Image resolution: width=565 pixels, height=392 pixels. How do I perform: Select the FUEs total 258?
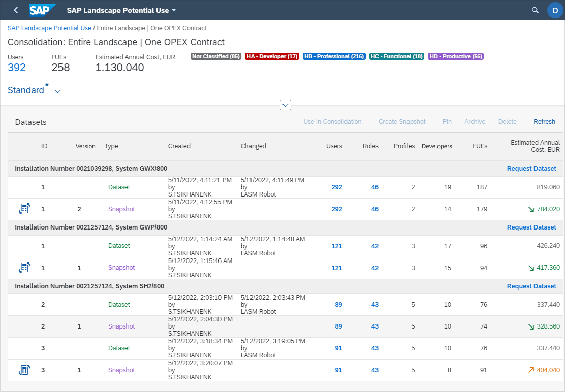tap(60, 68)
